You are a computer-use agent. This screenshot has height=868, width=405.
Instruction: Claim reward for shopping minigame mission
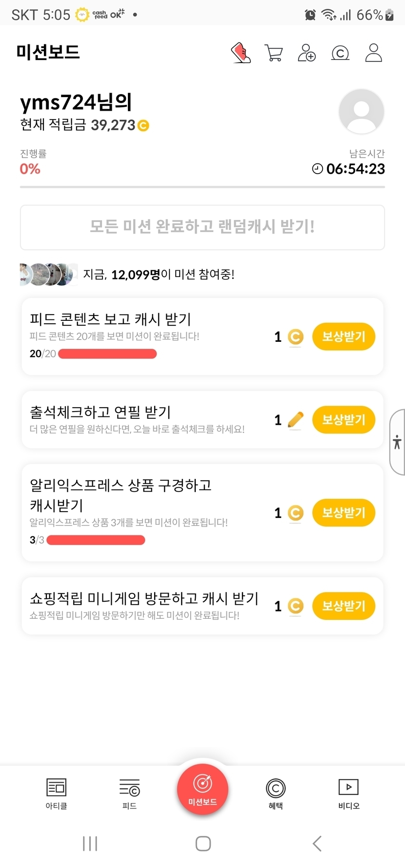(x=344, y=606)
